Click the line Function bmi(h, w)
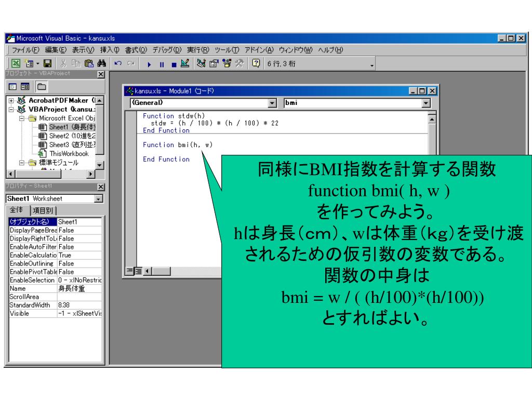Screen dimensions: 532x399 tap(178, 145)
